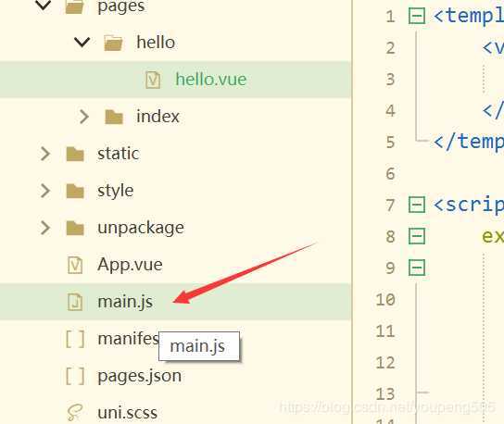Collapse the pages folder chevron
504x424 pixels.
[x=44, y=6]
